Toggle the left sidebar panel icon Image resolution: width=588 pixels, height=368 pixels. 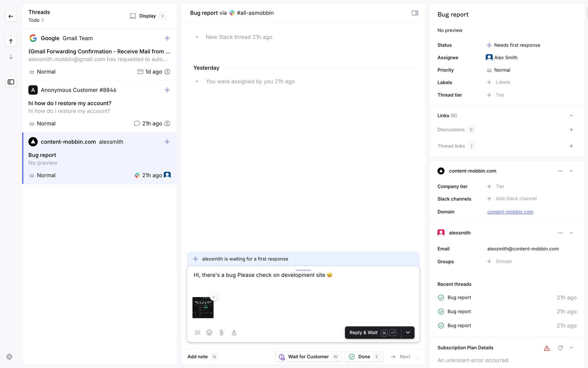pos(11,82)
